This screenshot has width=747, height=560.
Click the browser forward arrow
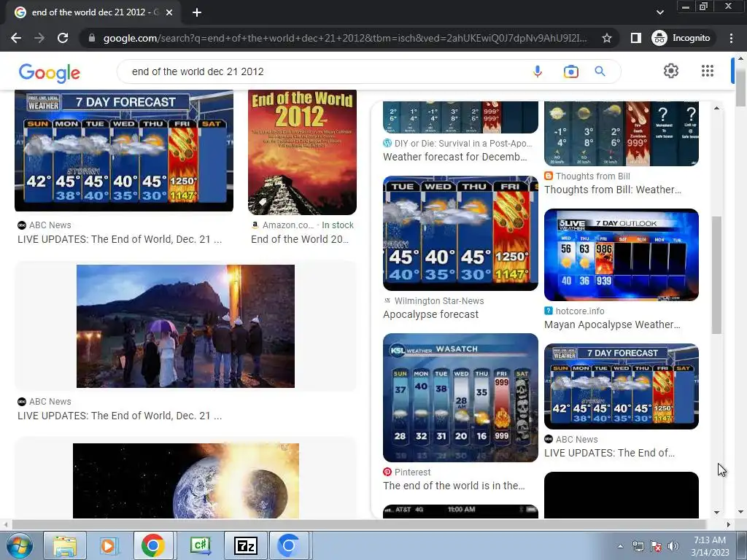pyautogui.click(x=39, y=38)
